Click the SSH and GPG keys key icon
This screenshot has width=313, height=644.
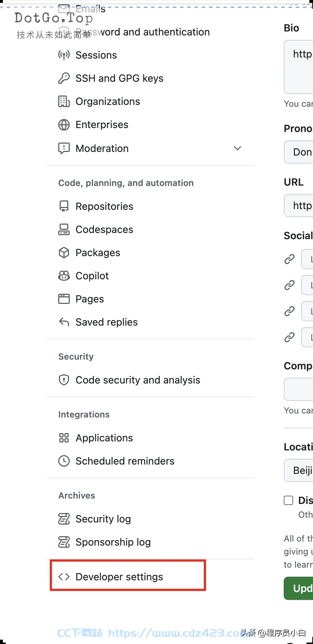(64, 78)
